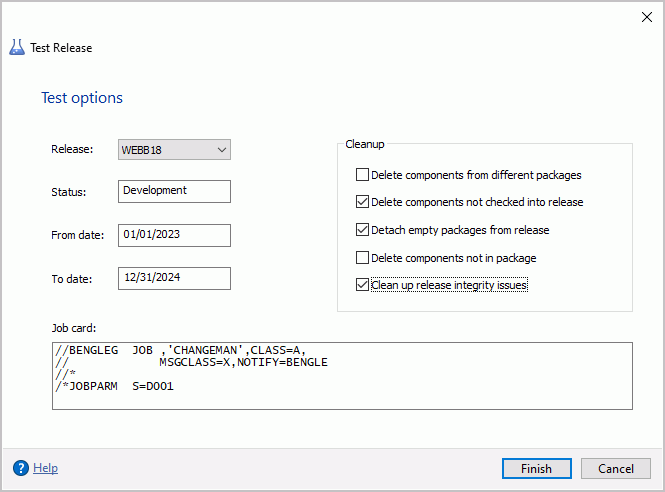The image size is (665, 492).
Task: Enable Delete components from different packages
Action: [x=362, y=175]
